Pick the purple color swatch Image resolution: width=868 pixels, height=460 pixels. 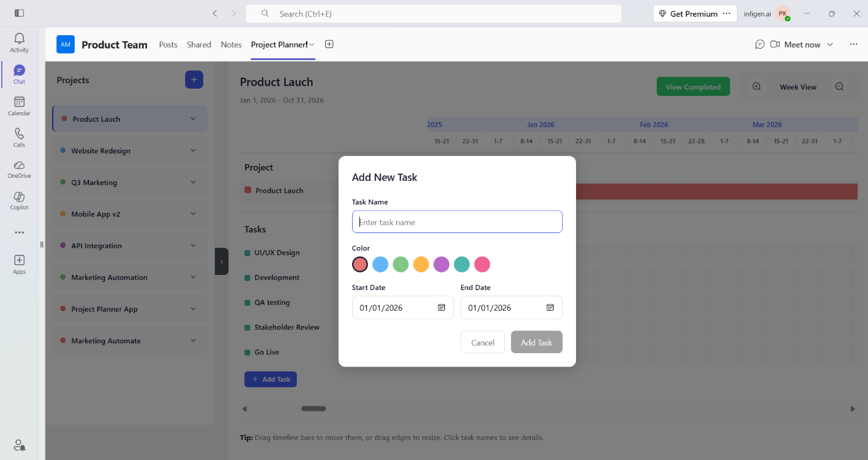pos(441,265)
